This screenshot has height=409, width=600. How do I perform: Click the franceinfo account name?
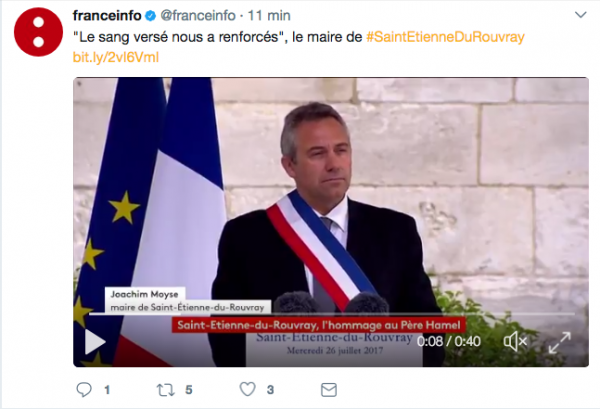(x=107, y=16)
